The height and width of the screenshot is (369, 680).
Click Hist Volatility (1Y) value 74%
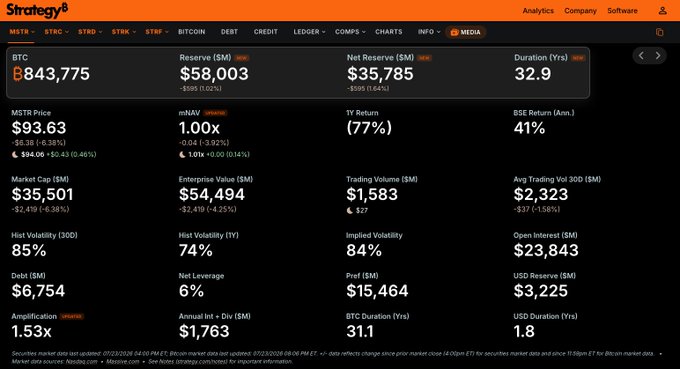coord(196,250)
